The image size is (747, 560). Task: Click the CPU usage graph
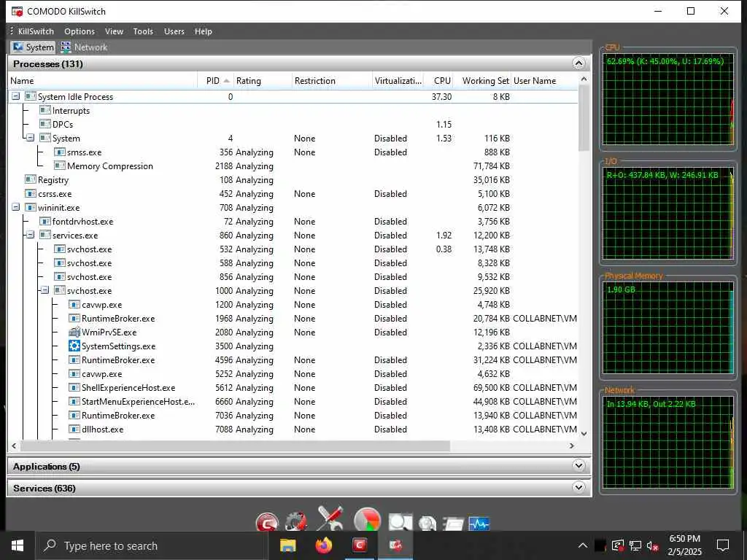click(x=668, y=99)
